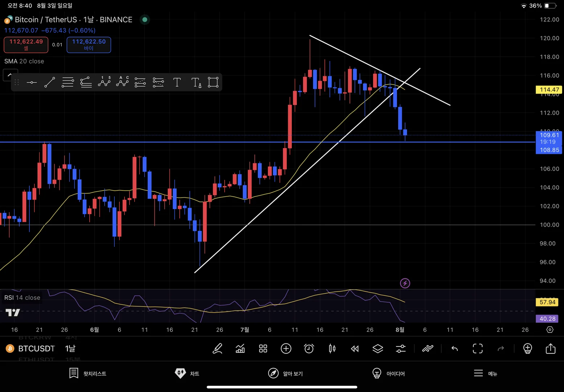Switch to the 차트 tab

pos(187,373)
